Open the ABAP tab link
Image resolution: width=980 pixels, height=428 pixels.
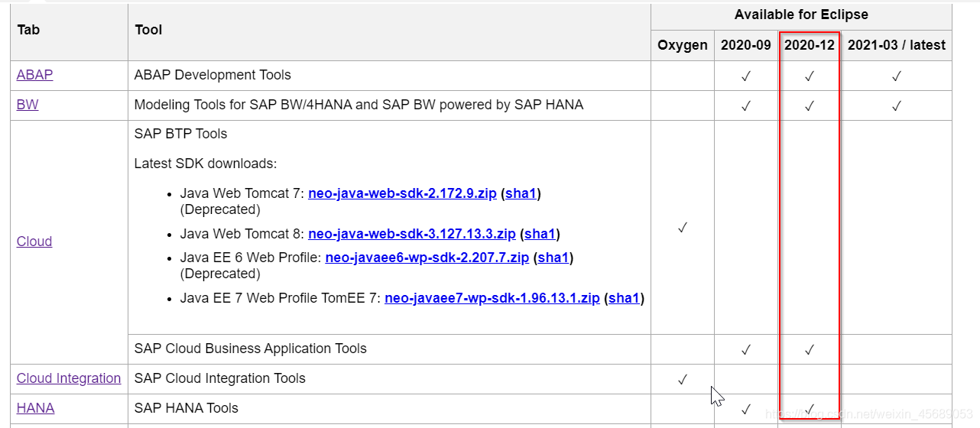(x=34, y=75)
